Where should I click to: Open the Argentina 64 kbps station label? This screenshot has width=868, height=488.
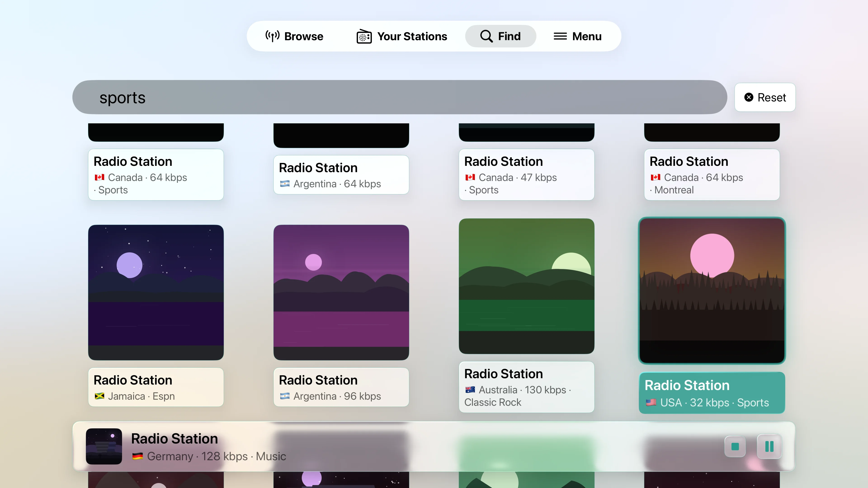(x=341, y=175)
